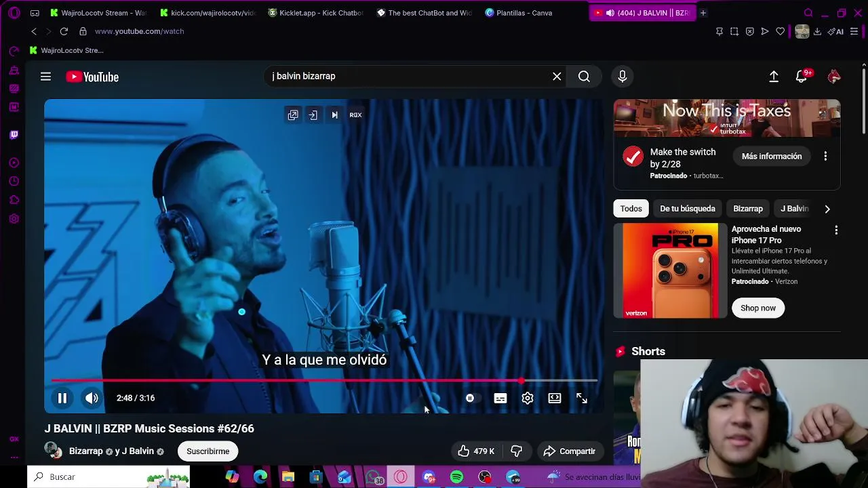The width and height of the screenshot is (868, 488).
Task: Go to the YouTube home logo
Action: click(x=92, y=77)
